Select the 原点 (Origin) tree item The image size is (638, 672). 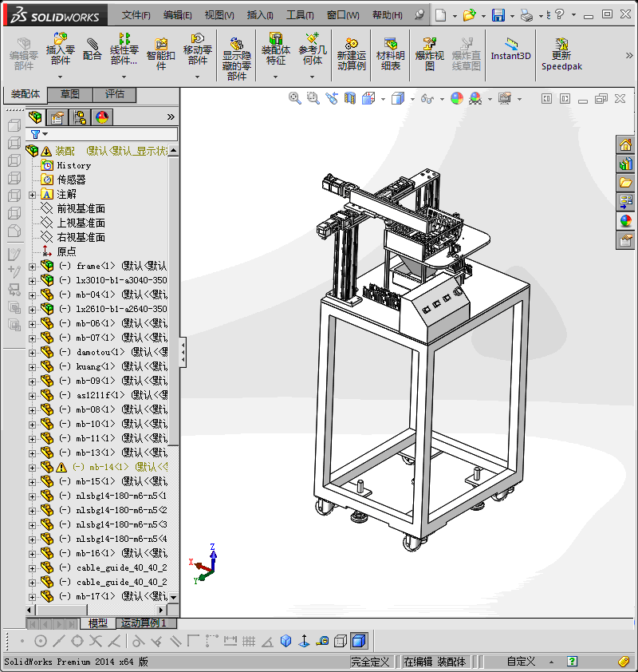coord(66,251)
